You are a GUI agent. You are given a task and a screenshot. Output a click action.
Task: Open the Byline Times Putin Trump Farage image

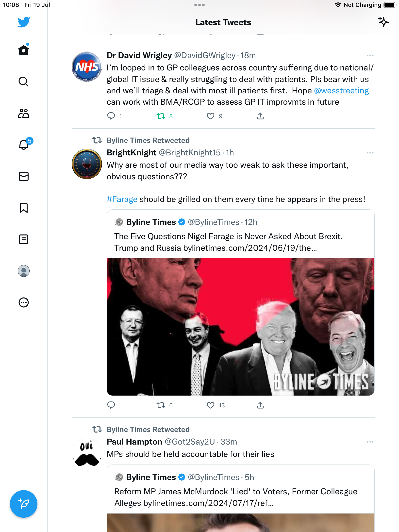click(240, 327)
